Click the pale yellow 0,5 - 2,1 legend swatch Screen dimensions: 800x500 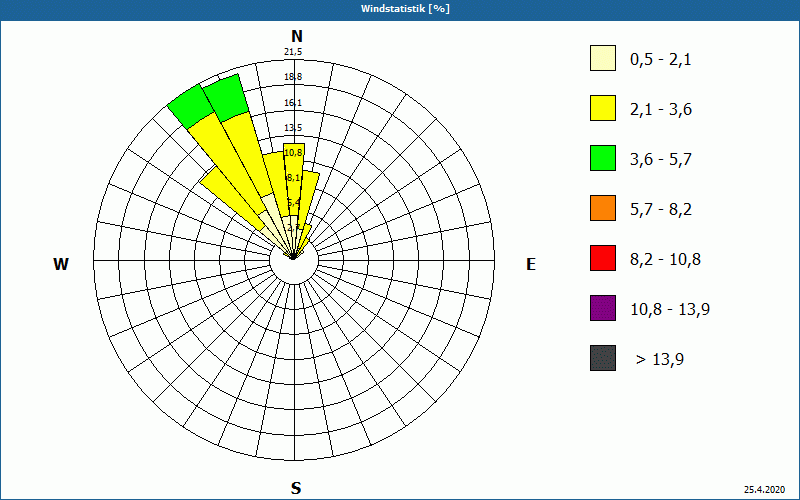603,58
